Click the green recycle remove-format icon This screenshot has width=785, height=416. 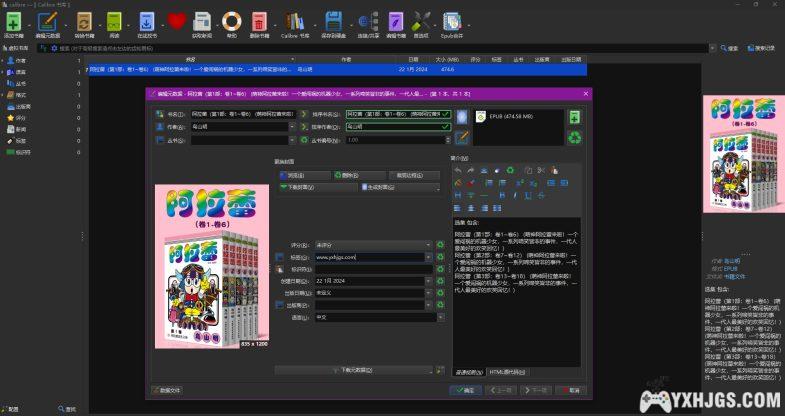(574, 137)
